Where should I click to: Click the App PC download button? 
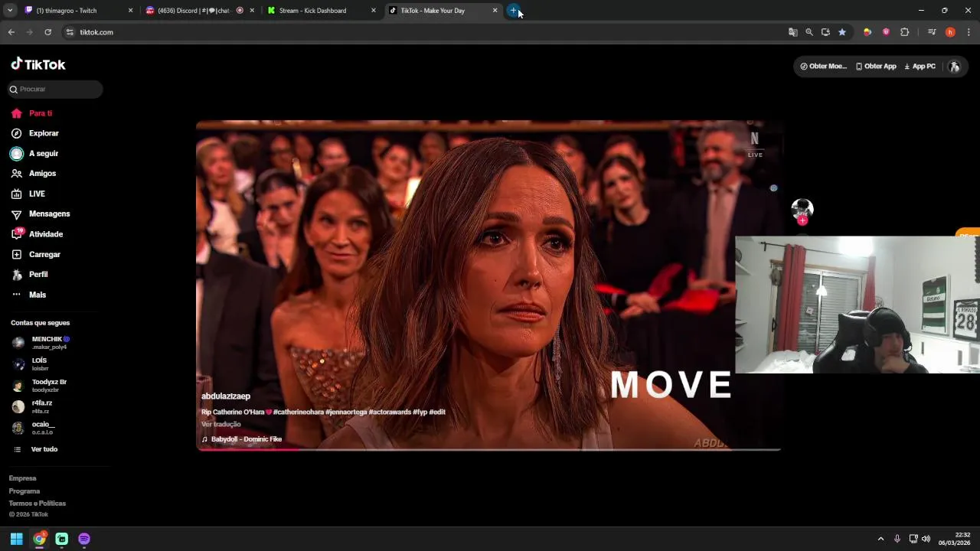[920, 67]
